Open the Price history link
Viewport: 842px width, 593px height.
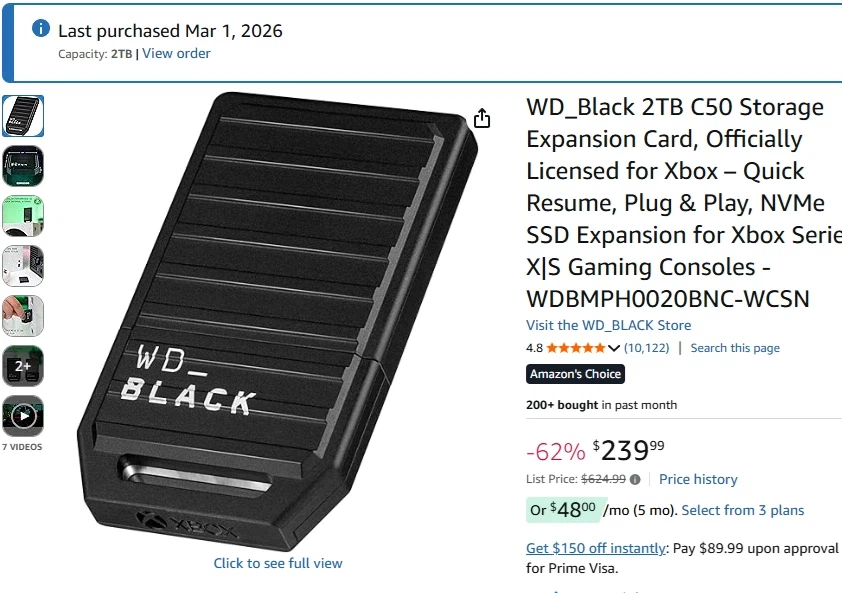698,480
